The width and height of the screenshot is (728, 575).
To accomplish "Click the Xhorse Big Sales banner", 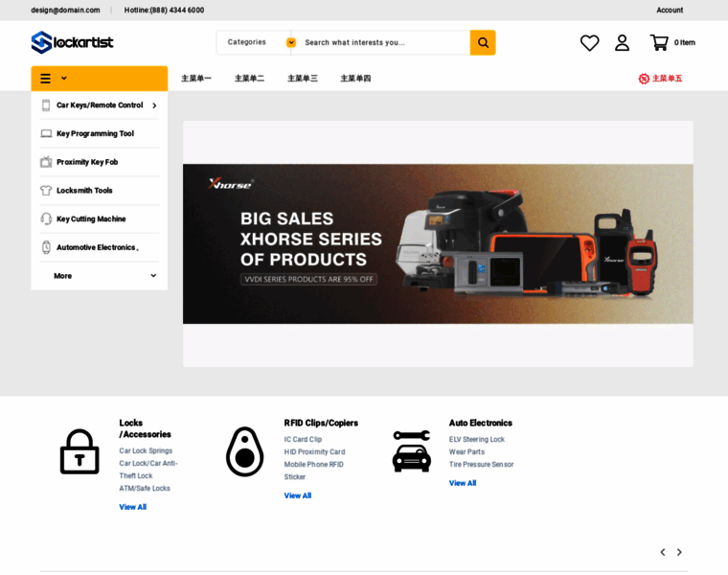I will tap(438, 243).
